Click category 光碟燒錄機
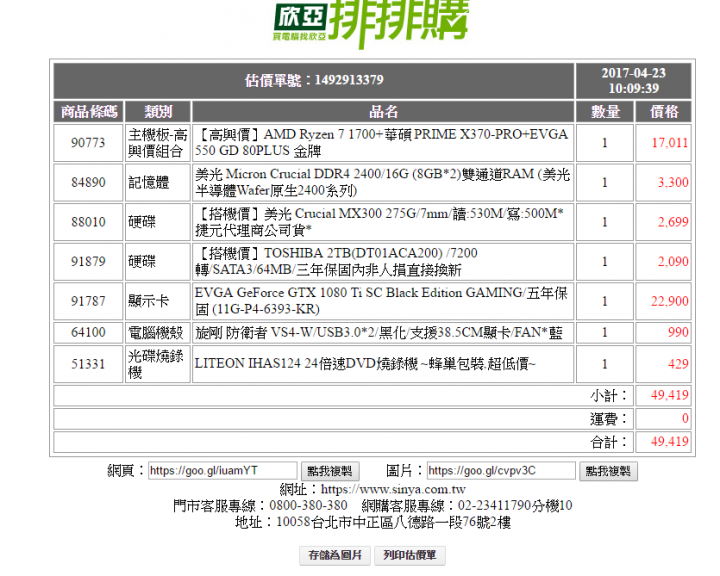Screen dimensions: 720x576 156,364
